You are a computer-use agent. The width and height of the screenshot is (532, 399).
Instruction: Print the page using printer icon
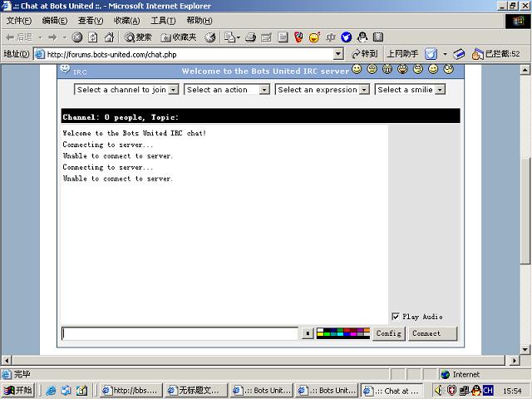coord(250,37)
